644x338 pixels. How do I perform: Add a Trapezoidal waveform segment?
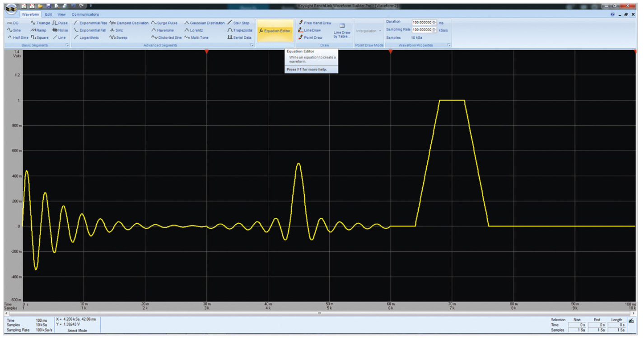(x=239, y=30)
